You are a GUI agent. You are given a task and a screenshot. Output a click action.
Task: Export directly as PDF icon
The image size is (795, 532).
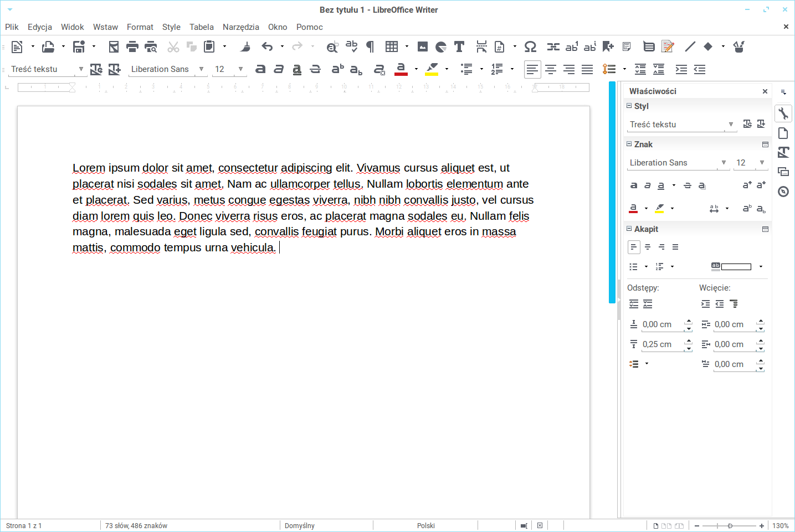point(114,47)
